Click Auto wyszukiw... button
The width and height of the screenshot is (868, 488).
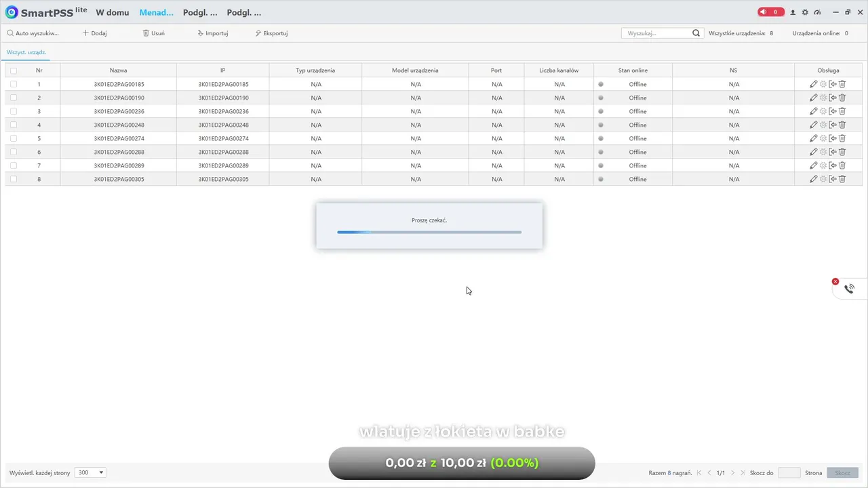[x=33, y=33]
